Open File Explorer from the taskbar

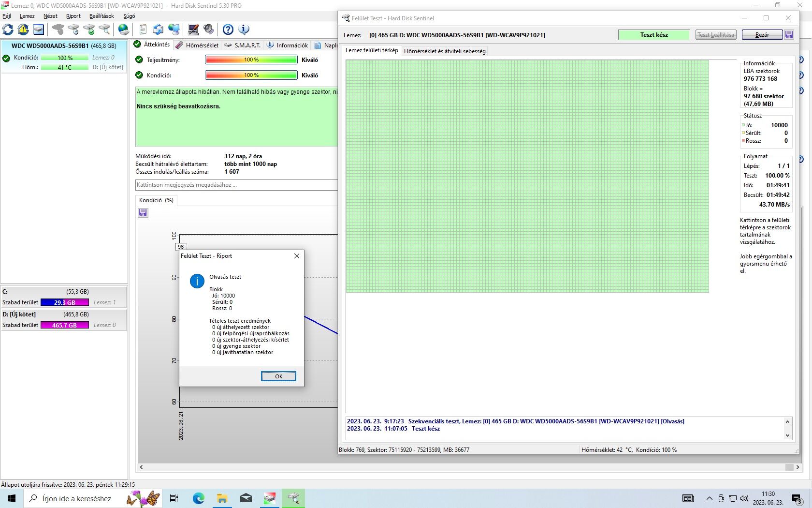coord(222,498)
